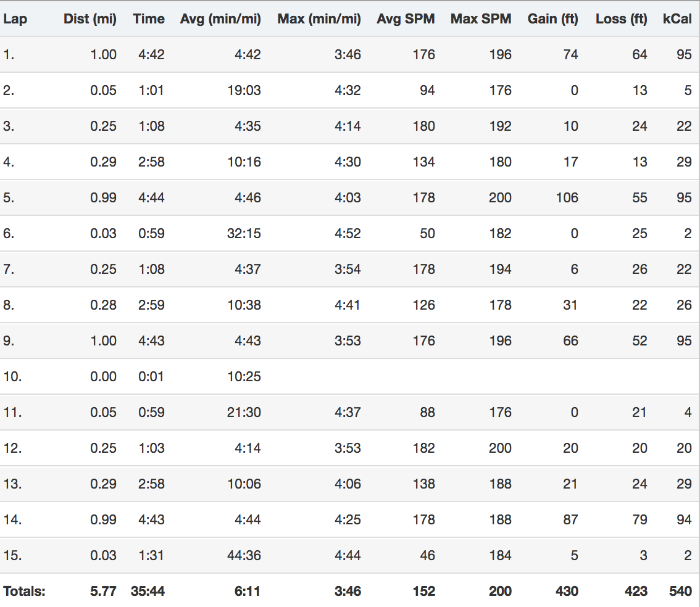Select the Gain (ft) column header

click(x=553, y=19)
